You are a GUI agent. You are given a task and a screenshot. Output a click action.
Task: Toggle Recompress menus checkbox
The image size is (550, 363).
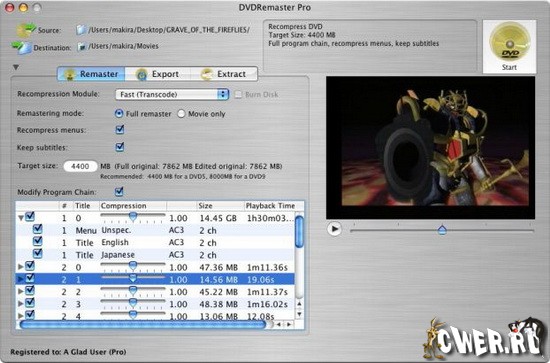tap(120, 129)
